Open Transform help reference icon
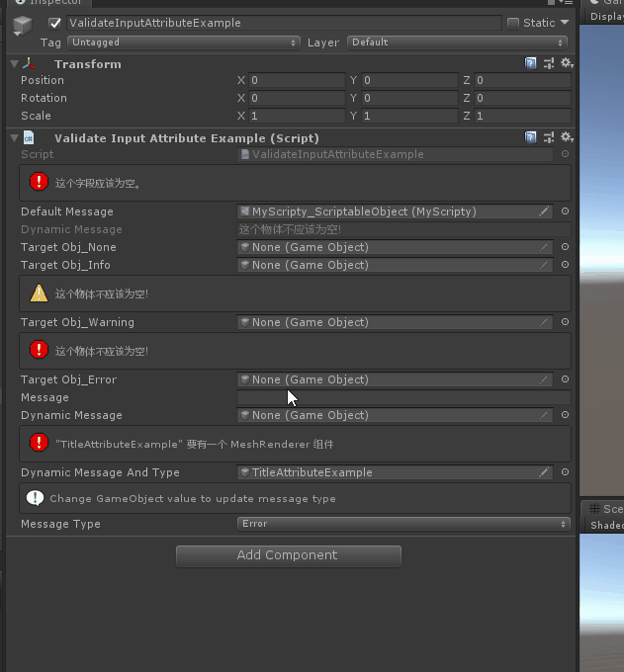The height and width of the screenshot is (672, 624). click(531, 63)
